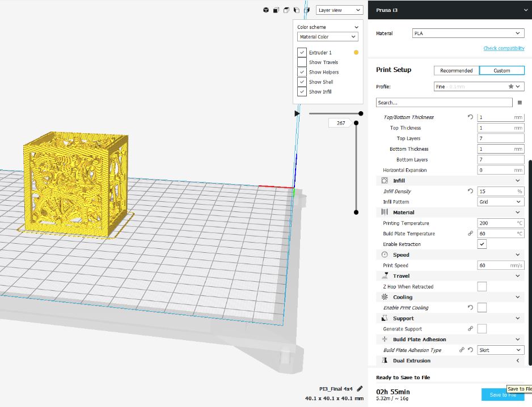Click the Cooling fan icon
The image size is (532, 407).
click(385, 297)
